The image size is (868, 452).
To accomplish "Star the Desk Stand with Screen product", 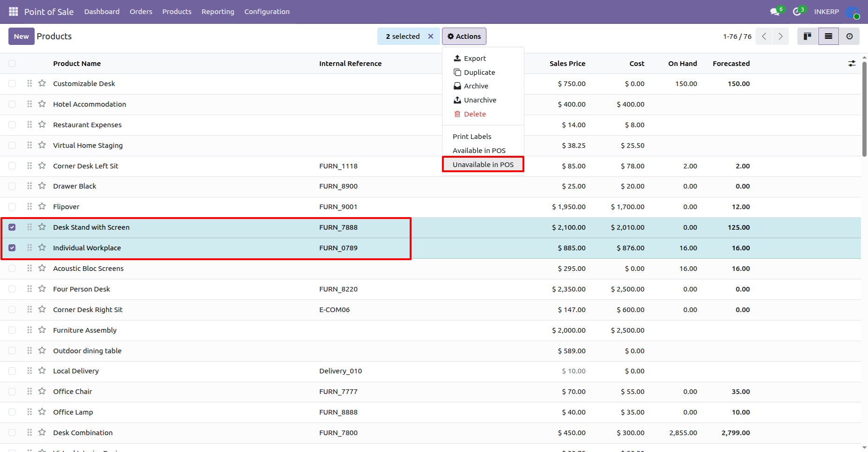I will (x=42, y=227).
